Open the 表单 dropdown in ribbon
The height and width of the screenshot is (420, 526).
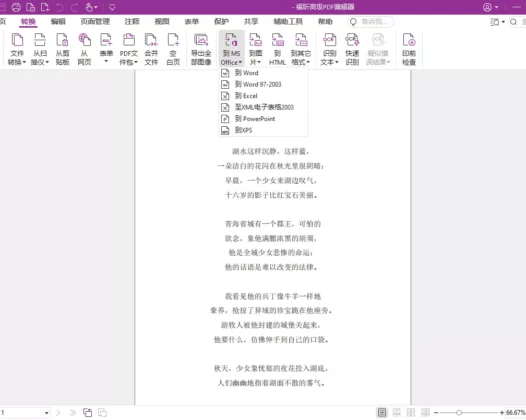(106, 49)
